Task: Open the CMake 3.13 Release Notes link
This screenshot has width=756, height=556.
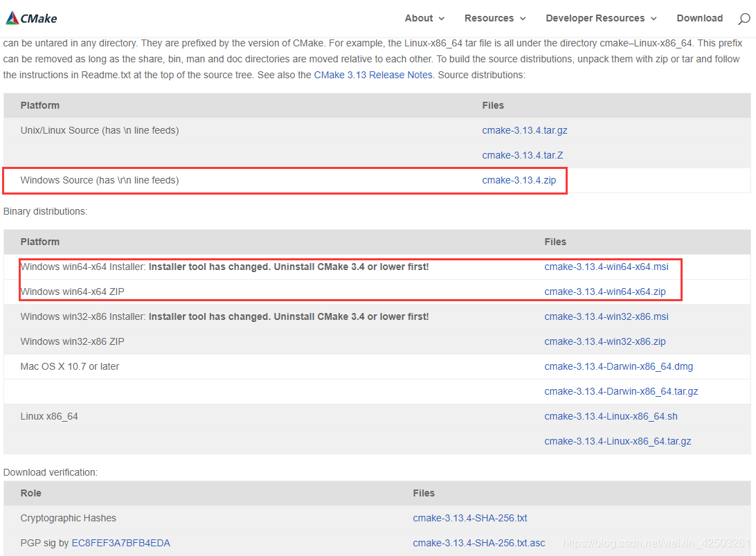Action: tap(373, 75)
